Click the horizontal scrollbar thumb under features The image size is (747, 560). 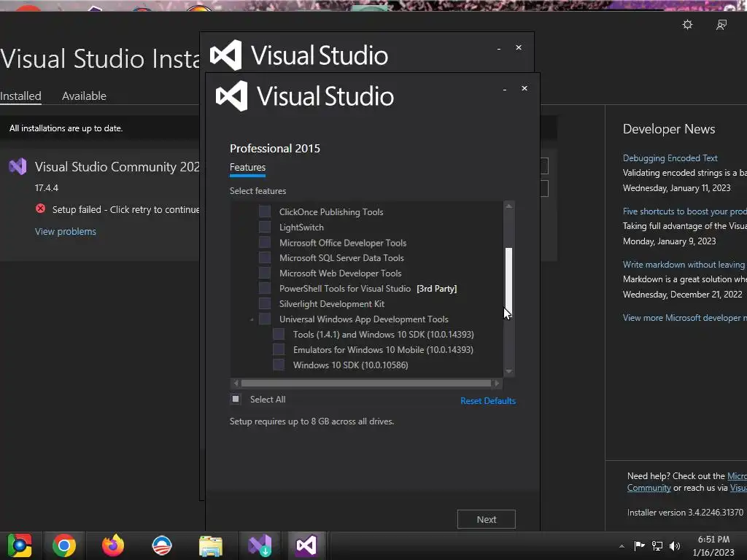tap(366, 383)
